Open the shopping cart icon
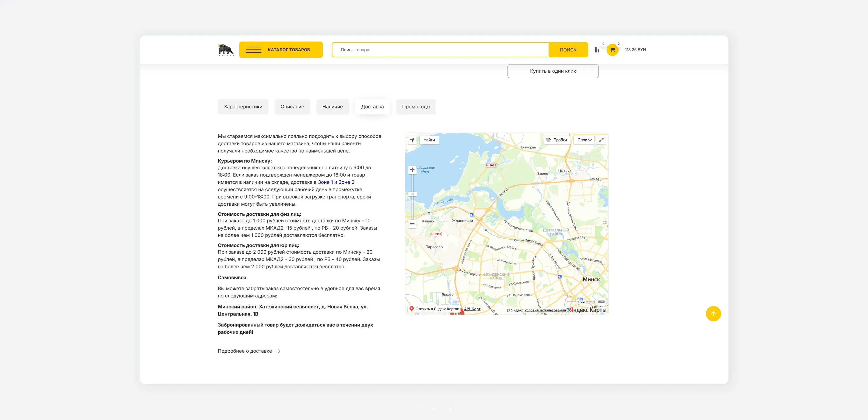Screen dimensions: 868x420 [612, 50]
